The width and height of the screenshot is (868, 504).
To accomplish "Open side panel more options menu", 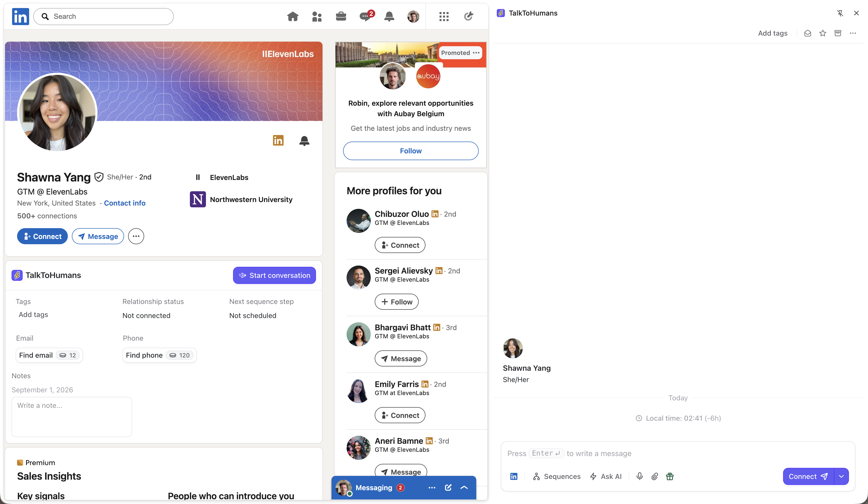I will coord(853,33).
